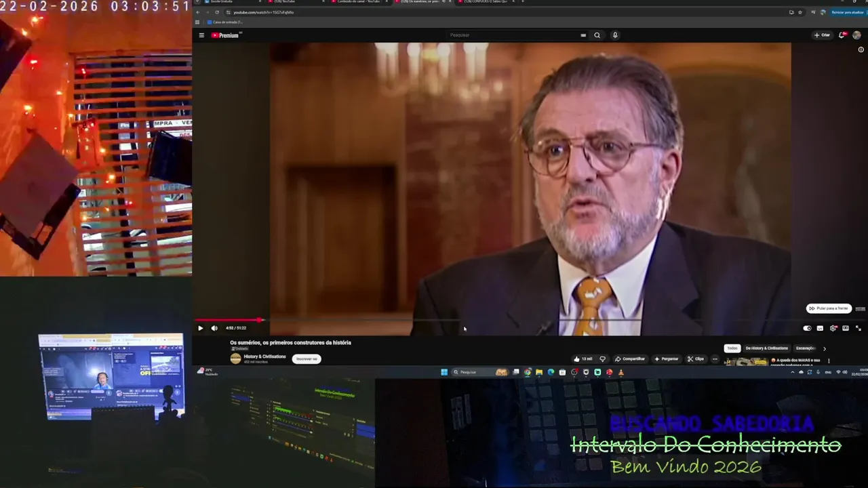Open the Criar create menu
868x488 pixels.
coord(823,35)
